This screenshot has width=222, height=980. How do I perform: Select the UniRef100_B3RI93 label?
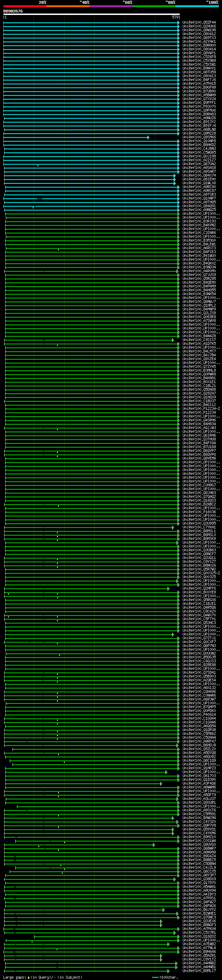coord(199,221)
